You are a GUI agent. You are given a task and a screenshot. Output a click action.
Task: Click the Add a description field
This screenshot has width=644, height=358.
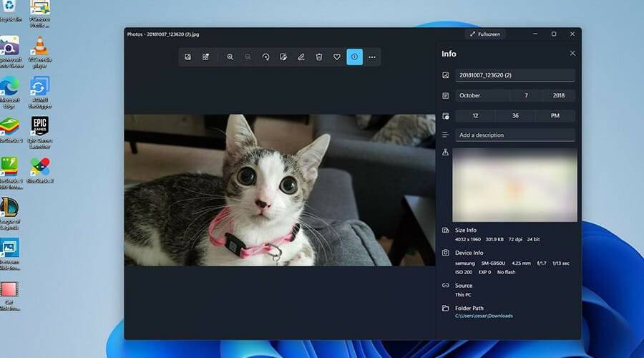[x=514, y=135]
